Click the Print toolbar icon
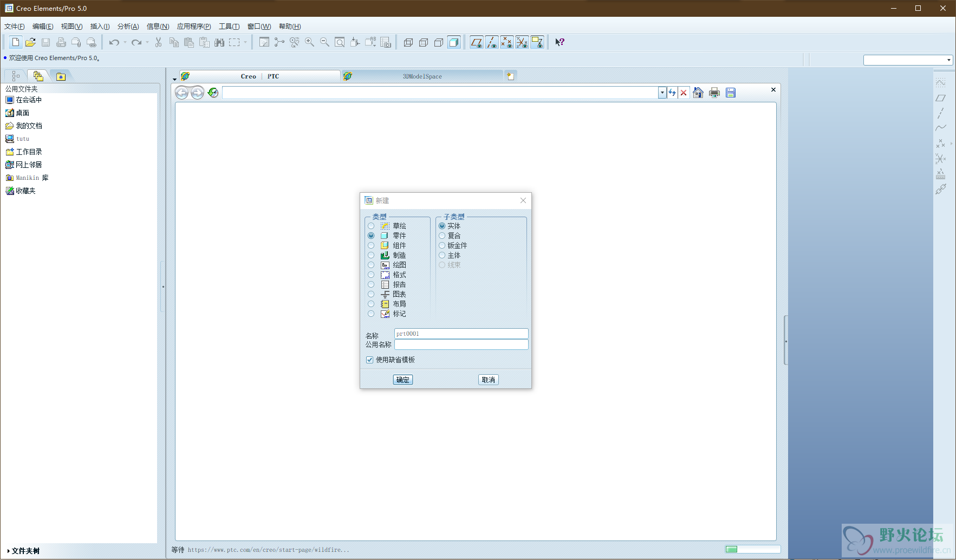Screen dimensions: 956x560 point(61,42)
